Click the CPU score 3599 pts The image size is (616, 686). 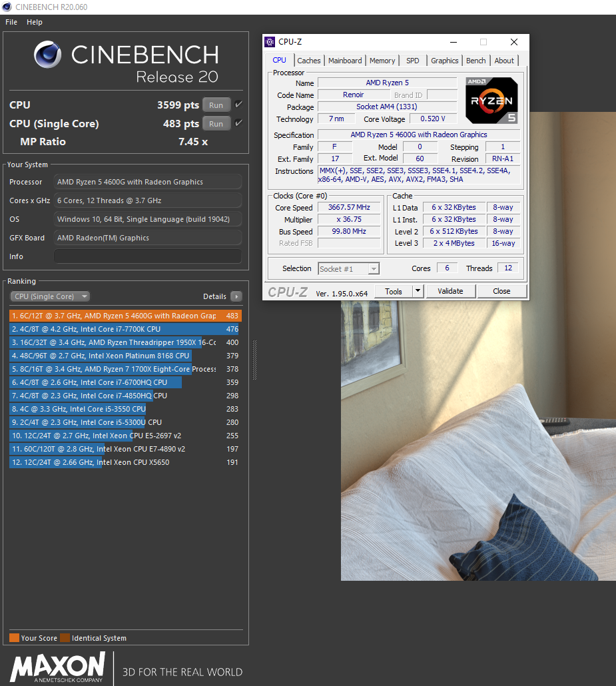[178, 105]
